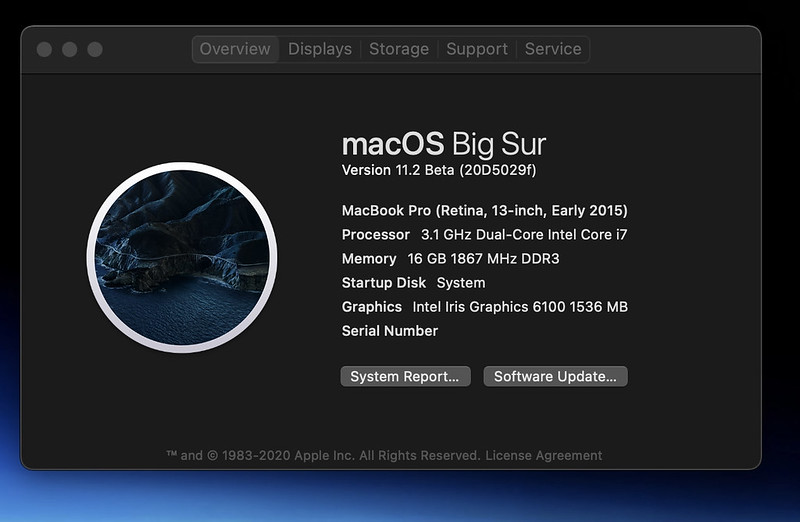This screenshot has height=522, width=800.
Task: Click the Version 11.2 Beta text
Action: click(439, 170)
